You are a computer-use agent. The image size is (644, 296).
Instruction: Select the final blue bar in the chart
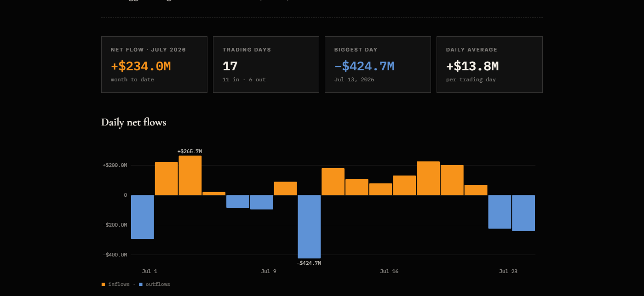[x=523, y=213]
